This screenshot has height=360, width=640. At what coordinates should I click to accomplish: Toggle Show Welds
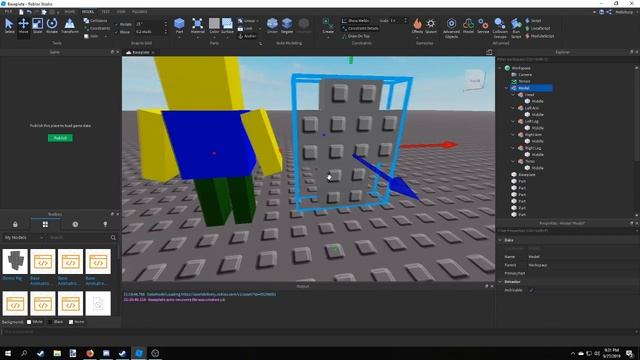[x=356, y=20]
